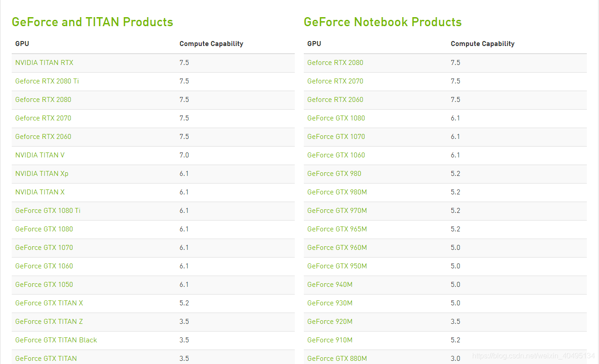Open the GeForce 930M link

point(330,303)
